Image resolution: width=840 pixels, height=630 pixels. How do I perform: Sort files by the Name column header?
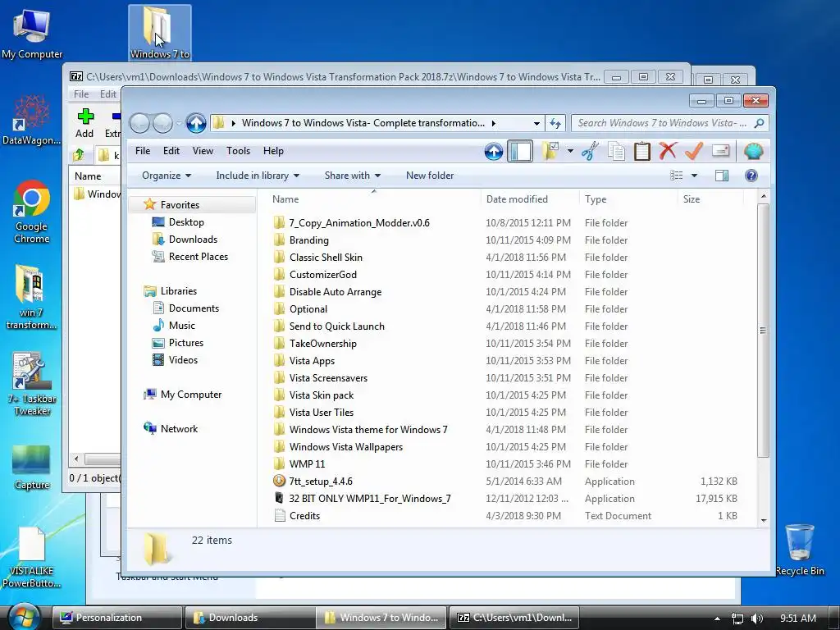point(374,199)
